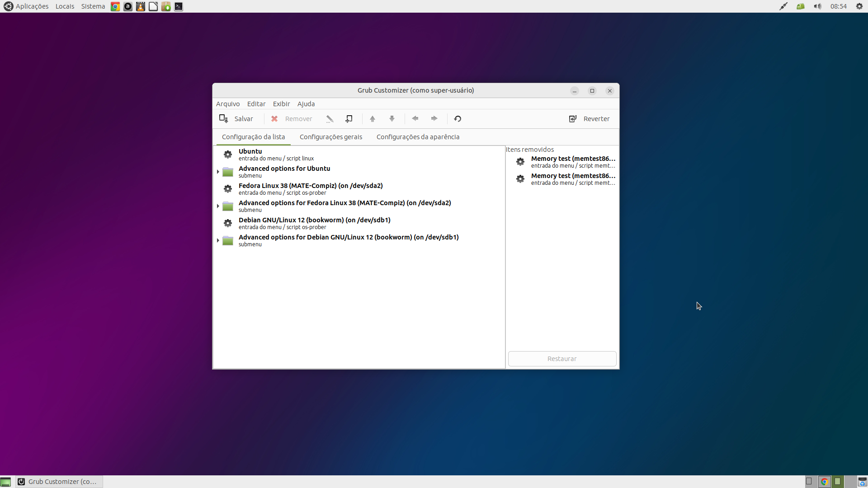Select the Ubuntu menu entry
This screenshot has height=488, width=868.
click(x=359, y=155)
